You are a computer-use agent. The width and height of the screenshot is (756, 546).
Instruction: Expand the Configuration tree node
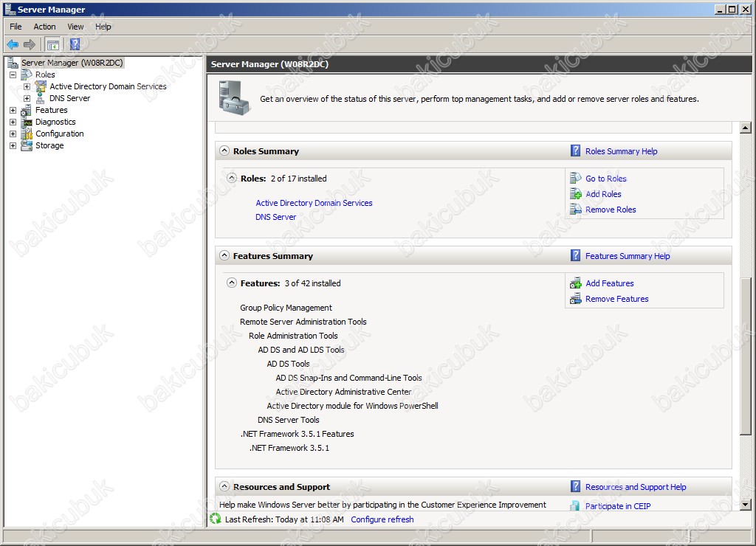[x=13, y=134]
